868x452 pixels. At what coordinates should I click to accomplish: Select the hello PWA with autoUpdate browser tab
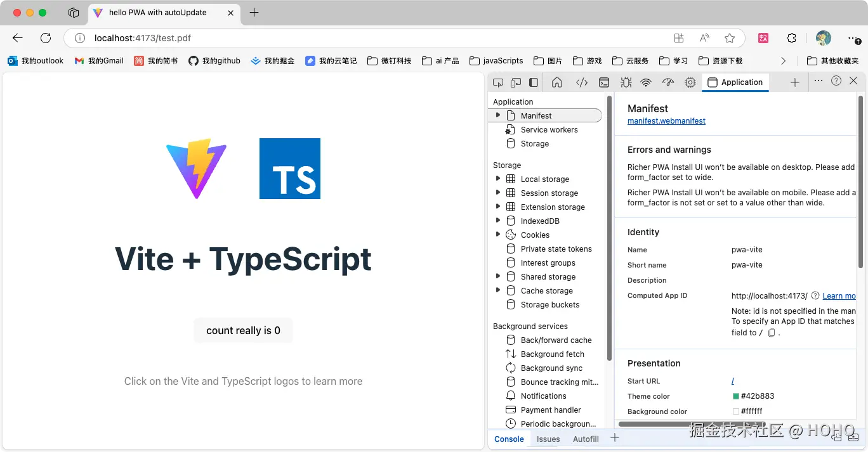(164, 13)
